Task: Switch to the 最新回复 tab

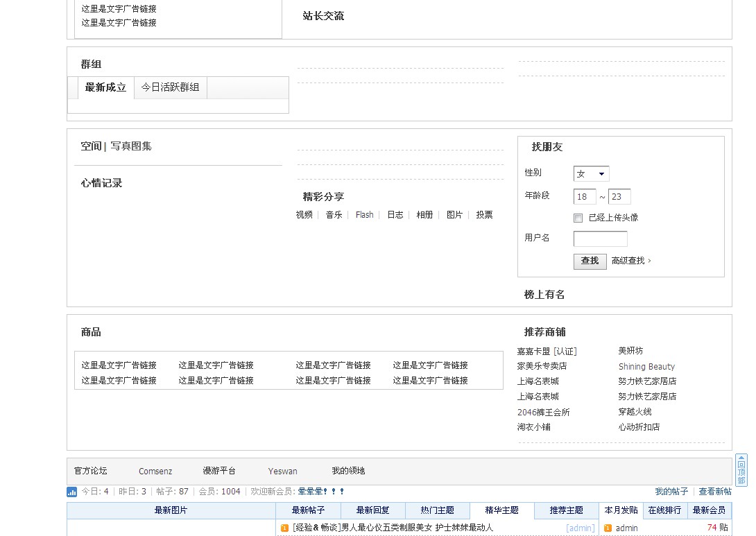Action: 373,510
